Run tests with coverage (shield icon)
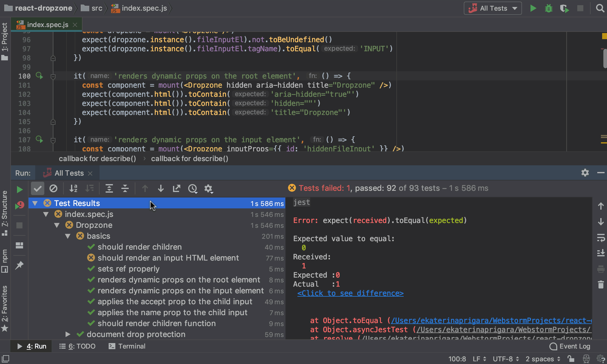The image size is (607, 364). coord(565,8)
